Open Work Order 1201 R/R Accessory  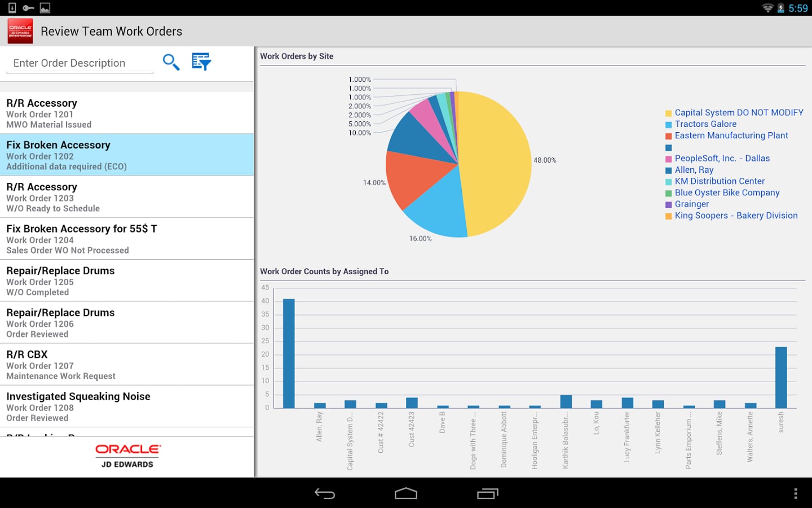point(127,113)
